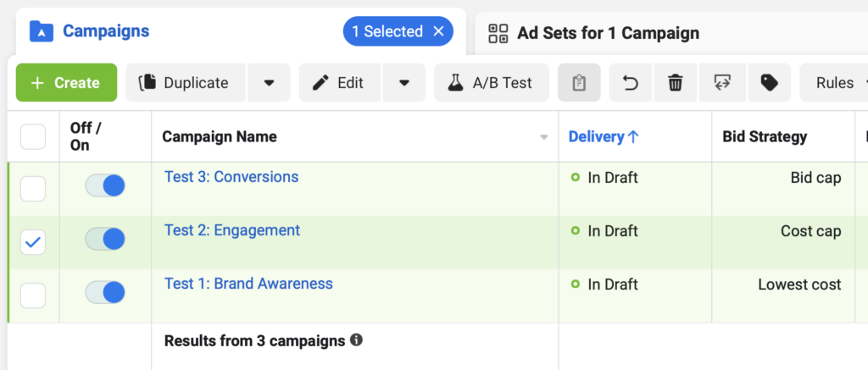Image resolution: width=868 pixels, height=370 pixels.
Task: Click the A/B Test flask icon
Action: click(x=455, y=83)
